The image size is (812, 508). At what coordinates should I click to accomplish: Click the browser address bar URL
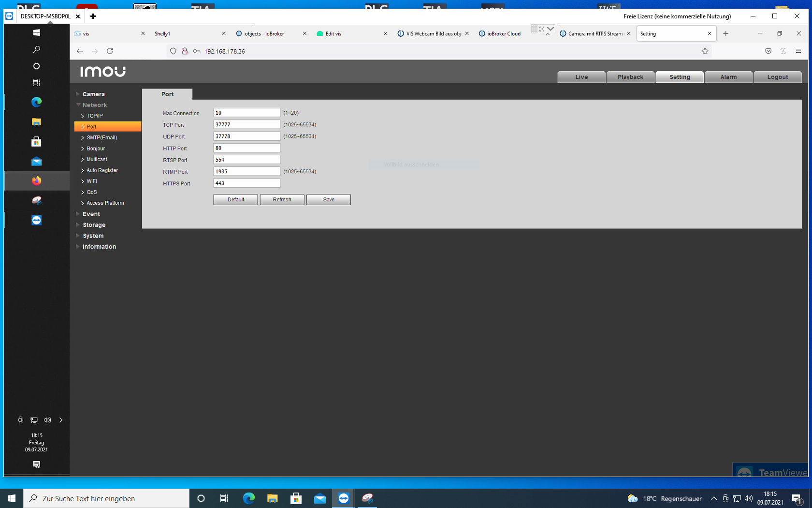coord(224,51)
